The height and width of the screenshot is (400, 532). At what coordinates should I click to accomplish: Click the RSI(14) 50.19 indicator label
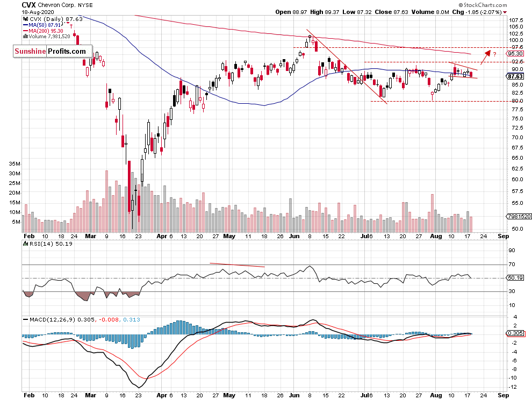point(51,244)
